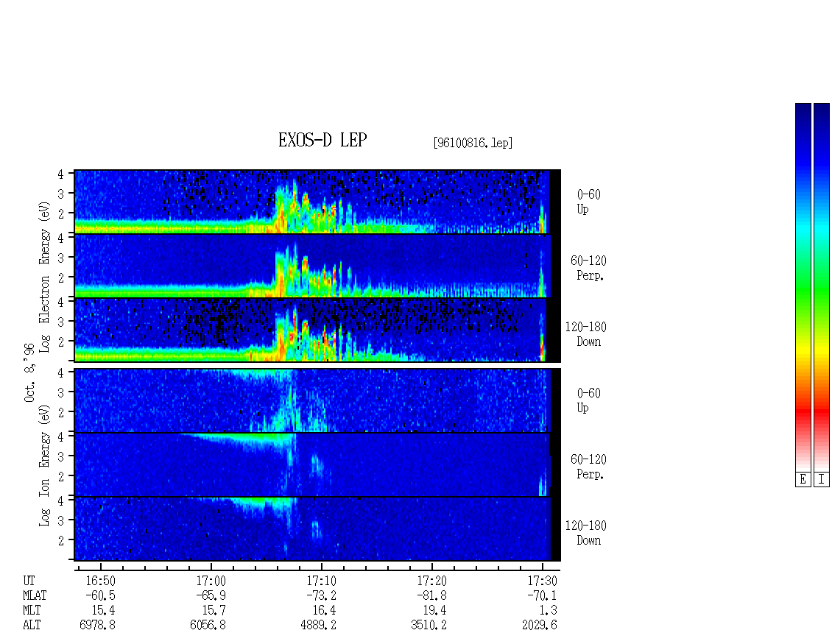
Task: Click the MLAT value -81.8
Action: point(431,595)
